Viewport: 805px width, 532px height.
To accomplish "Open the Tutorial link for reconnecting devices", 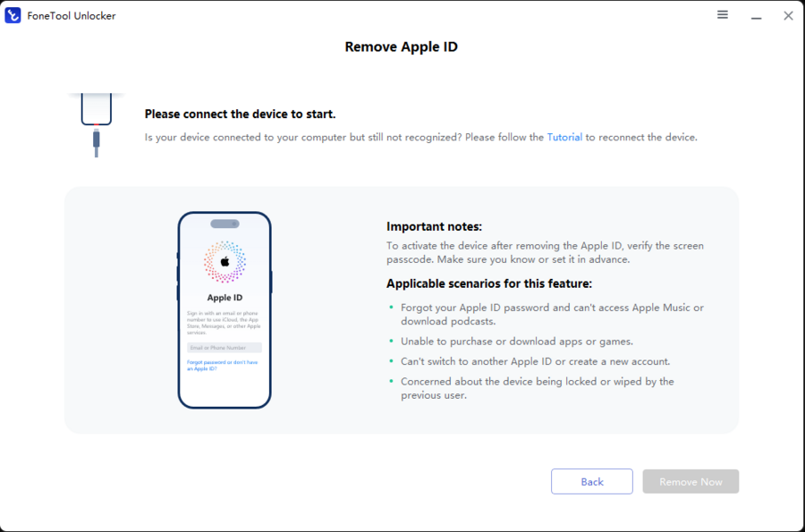I will point(564,137).
